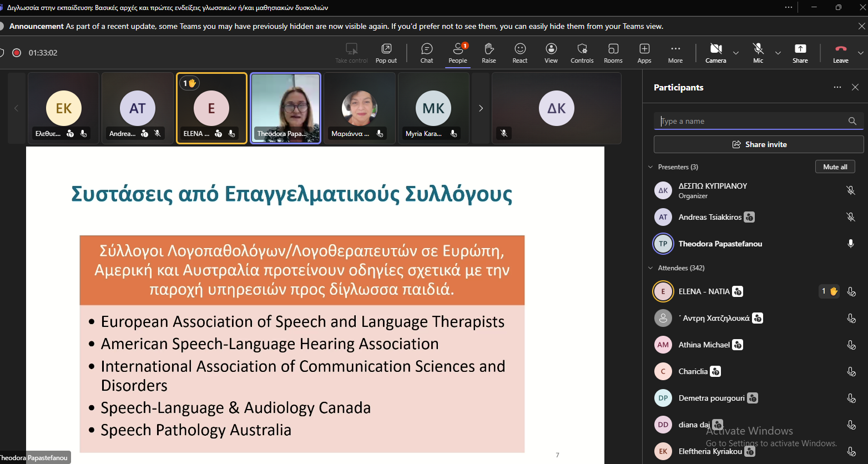Unmute the Mic
Image resolution: width=868 pixels, height=464 pixels.
[x=758, y=53]
